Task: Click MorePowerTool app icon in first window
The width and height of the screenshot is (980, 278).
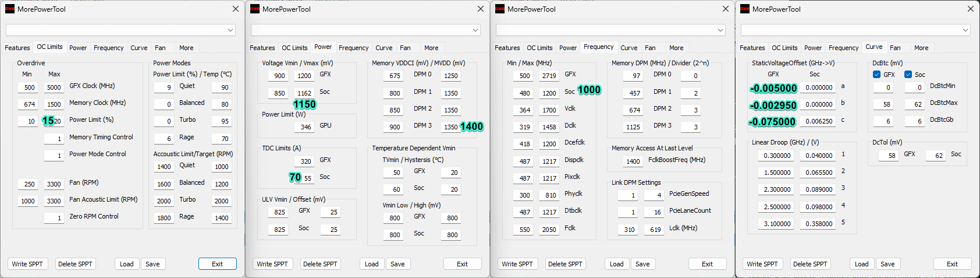Action: click(x=10, y=9)
